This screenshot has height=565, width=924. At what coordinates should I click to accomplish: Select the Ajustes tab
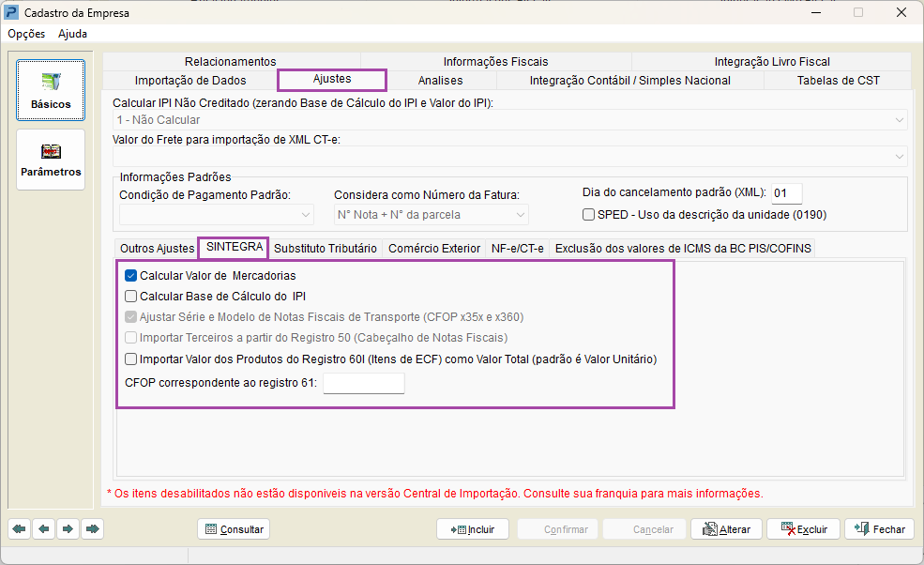332,79
